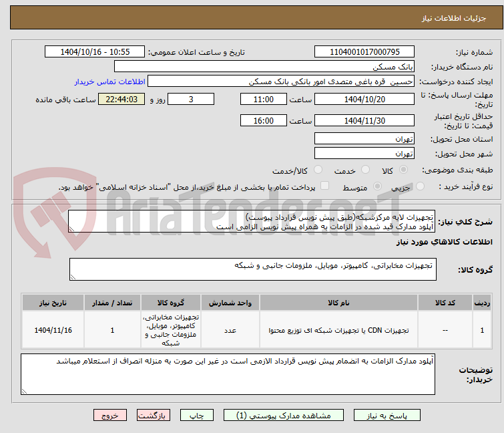Viewport: 504px width, 433px height.
Task: Click the resize handle of توضیحات خریدار box
Action: point(25,391)
